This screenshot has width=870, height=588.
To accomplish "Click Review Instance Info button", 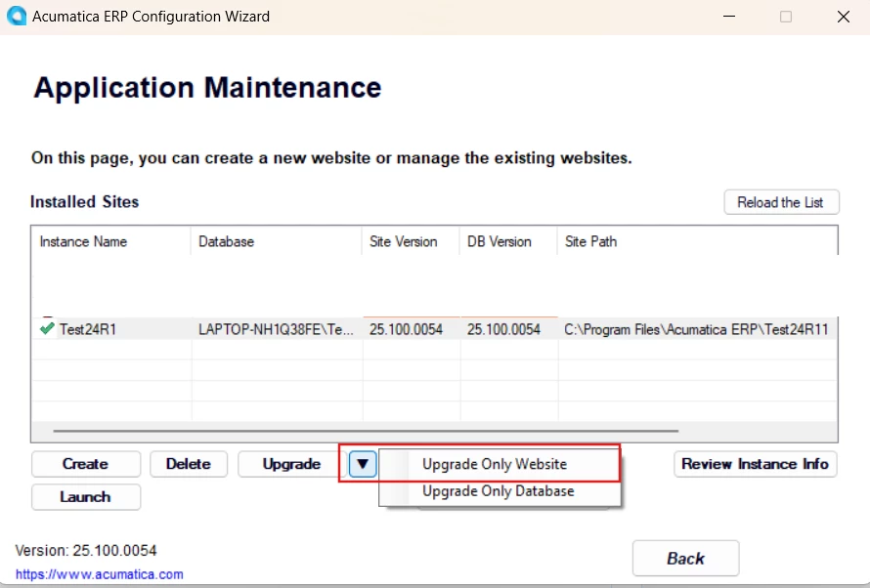I will pos(756,464).
